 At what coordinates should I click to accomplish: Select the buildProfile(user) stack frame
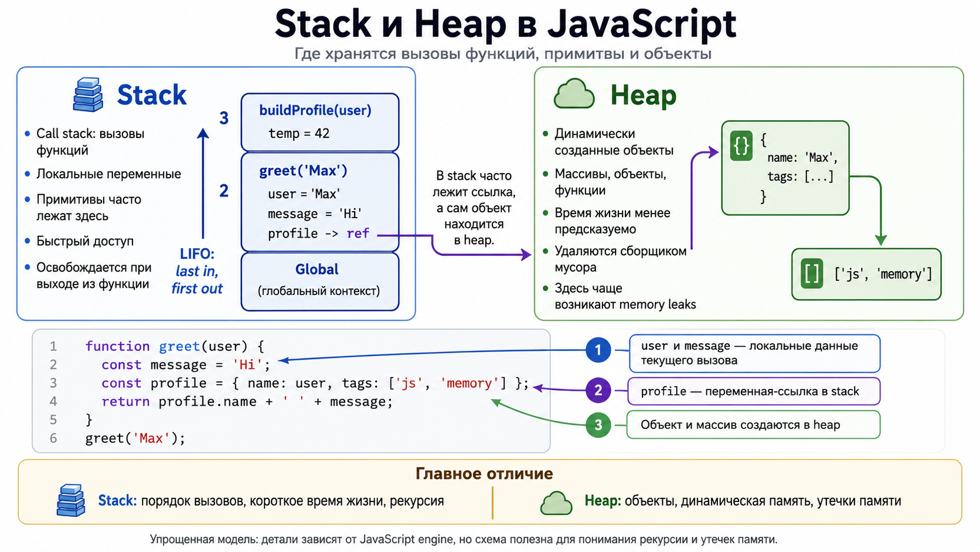(x=320, y=122)
